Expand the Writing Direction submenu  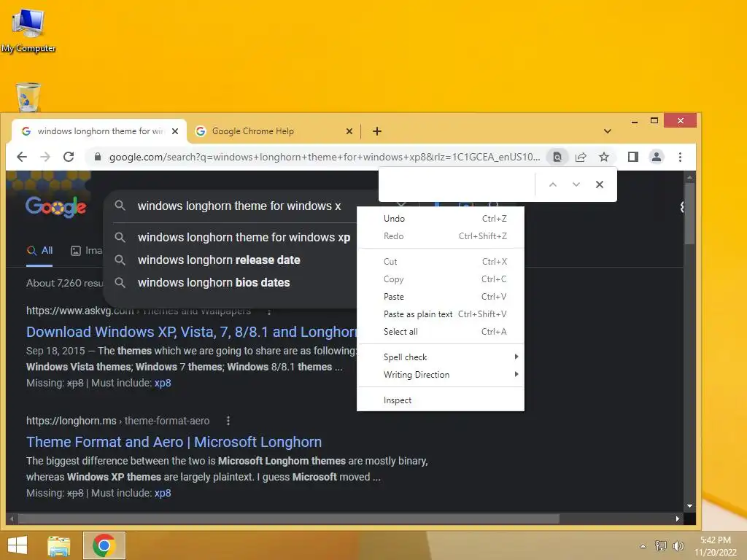pyautogui.click(x=441, y=375)
